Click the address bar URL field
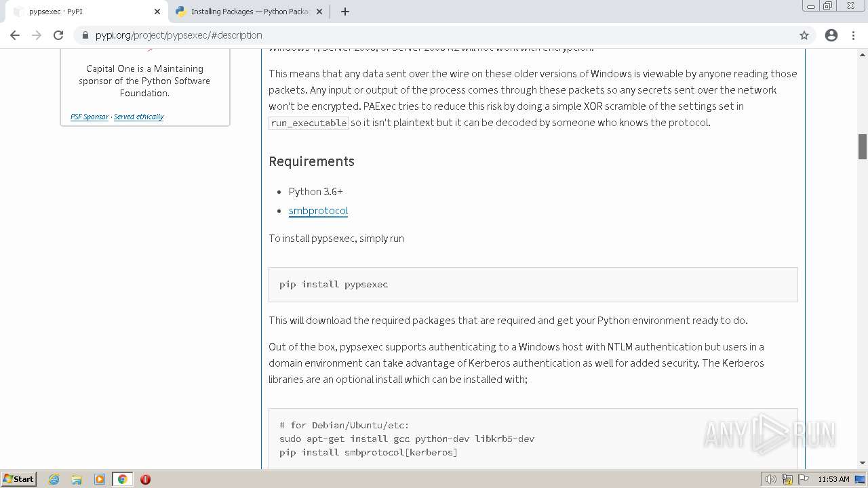This screenshot has width=868, height=488. point(434,35)
